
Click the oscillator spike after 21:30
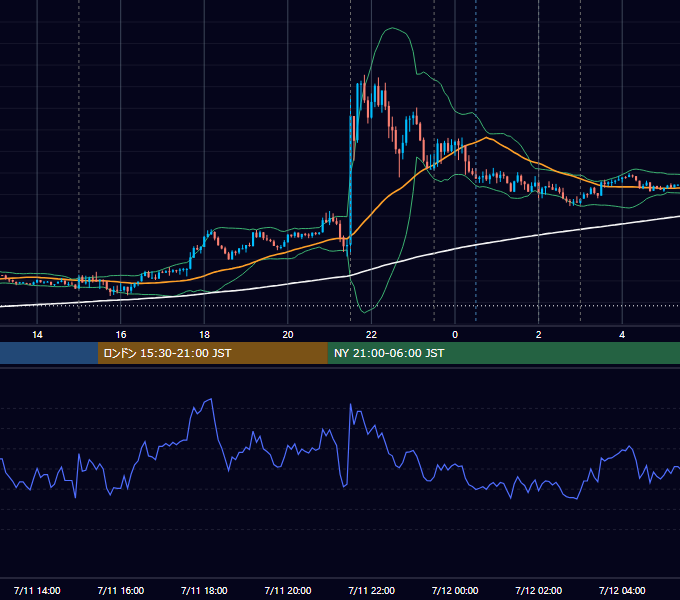click(350, 405)
